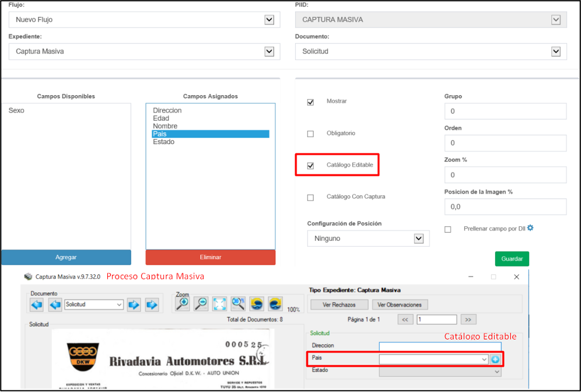The image size is (581, 392).
Task: Click the Zoom out magnifier icon
Action: [201, 303]
